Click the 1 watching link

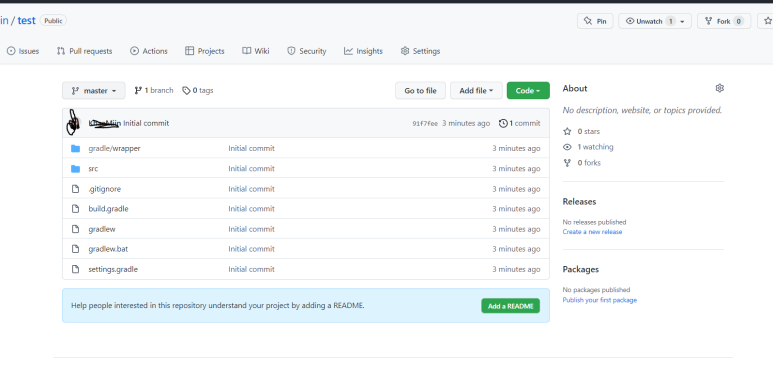click(596, 147)
